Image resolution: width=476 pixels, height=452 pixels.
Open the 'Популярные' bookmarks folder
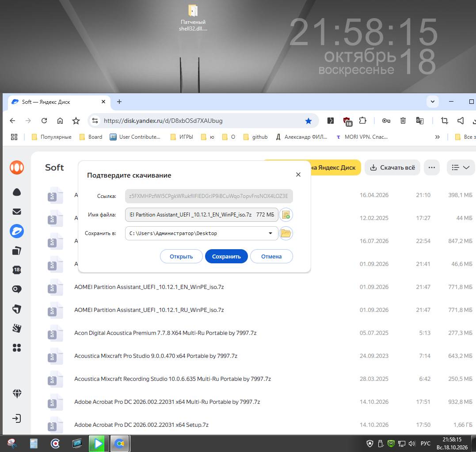coord(52,137)
